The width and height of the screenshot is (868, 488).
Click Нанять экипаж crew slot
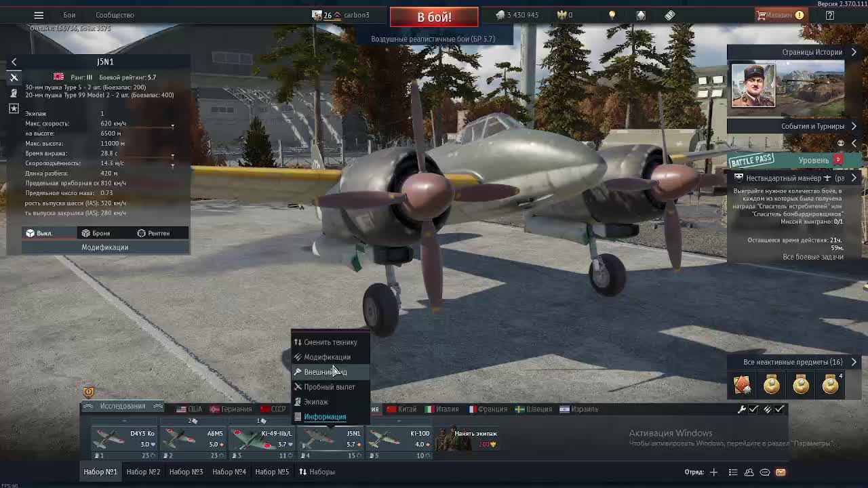[469, 439]
